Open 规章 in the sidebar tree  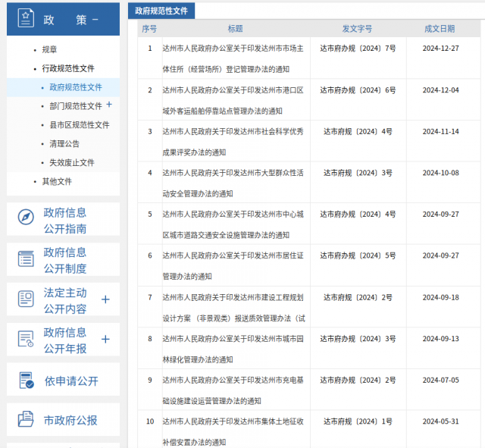point(49,49)
